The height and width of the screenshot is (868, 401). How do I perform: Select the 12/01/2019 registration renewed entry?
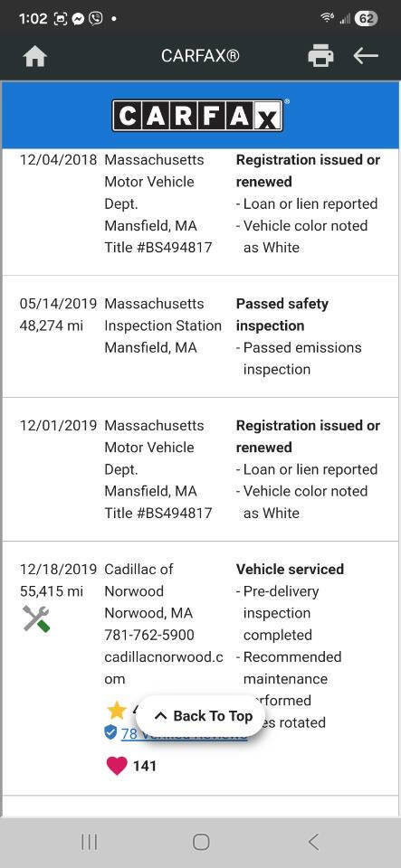pyautogui.click(x=201, y=469)
